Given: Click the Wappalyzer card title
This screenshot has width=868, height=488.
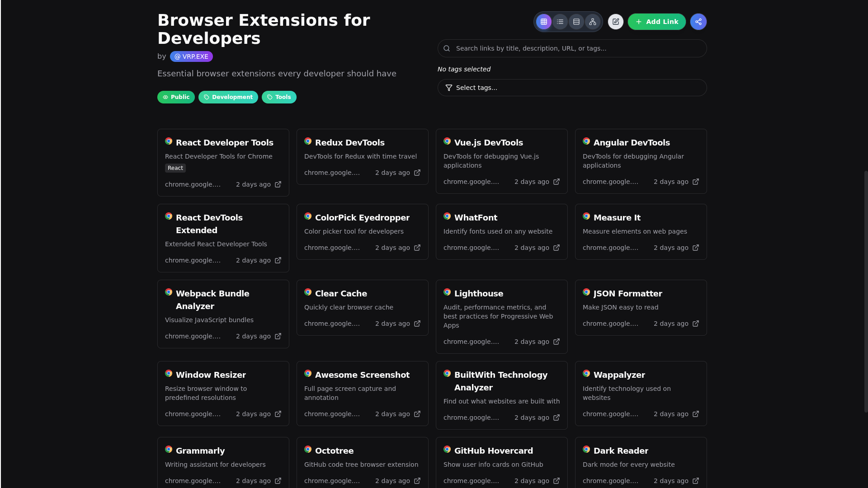Looking at the screenshot, I should (x=619, y=375).
